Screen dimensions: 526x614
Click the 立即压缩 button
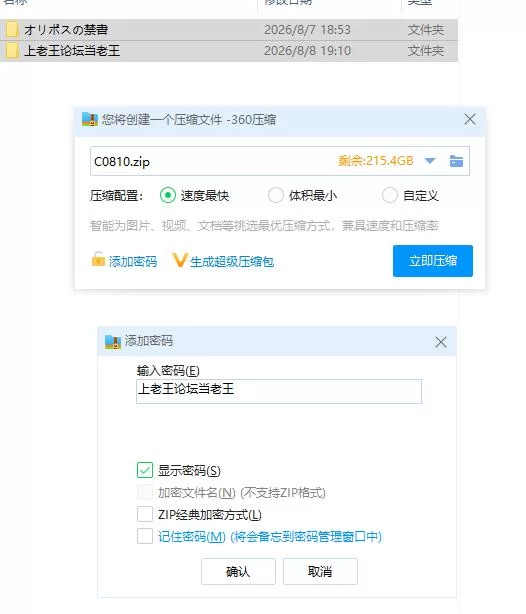pyautogui.click(x=433, y=261)
